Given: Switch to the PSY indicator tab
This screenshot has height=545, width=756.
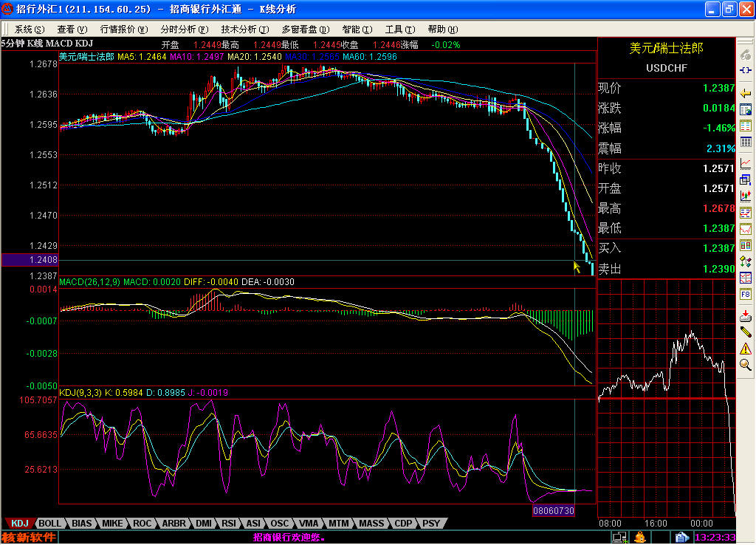Looking at the screenshot, I should pyautogui.click(x=431, y=523).
